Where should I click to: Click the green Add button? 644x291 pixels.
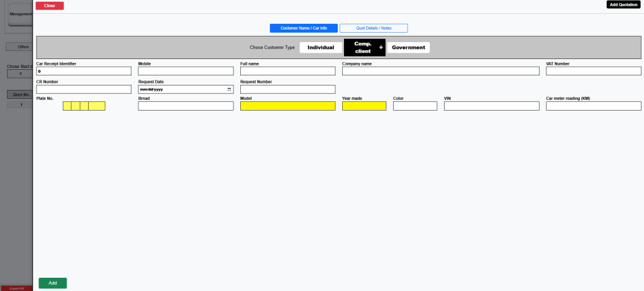tap(53, 283)
